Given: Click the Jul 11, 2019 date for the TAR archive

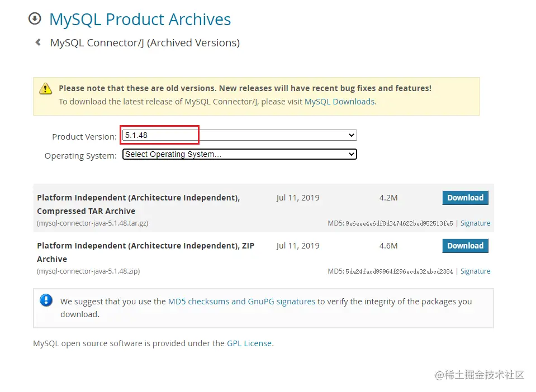Looking at the screenshot, I should (297, 198).
